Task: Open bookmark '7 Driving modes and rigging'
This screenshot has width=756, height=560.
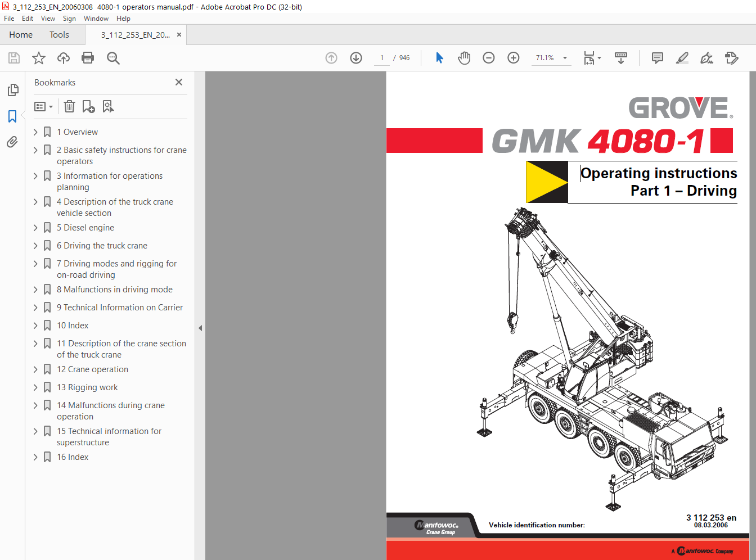Action: [x=116, y=269]
